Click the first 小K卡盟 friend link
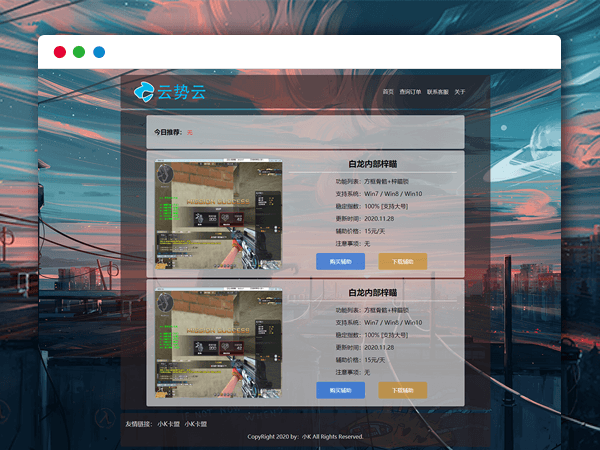The height and width of the screenshot is (450, 600). pyautogui.click(x=168, y=424)
